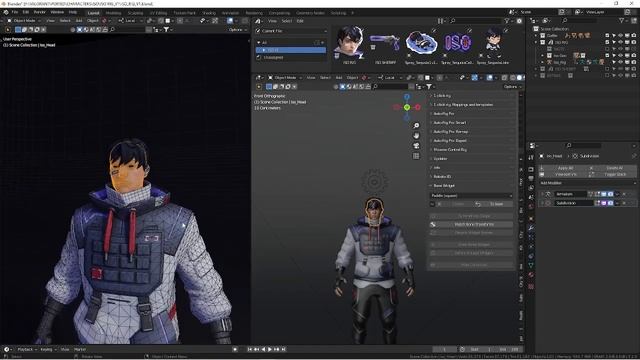Click the asset browser settings gear icon
Screen dimensions: 640x360
pos(519,21)
